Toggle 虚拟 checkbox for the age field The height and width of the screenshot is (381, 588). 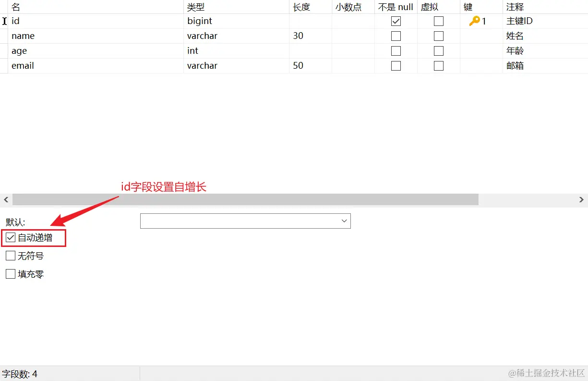point(439,51)
